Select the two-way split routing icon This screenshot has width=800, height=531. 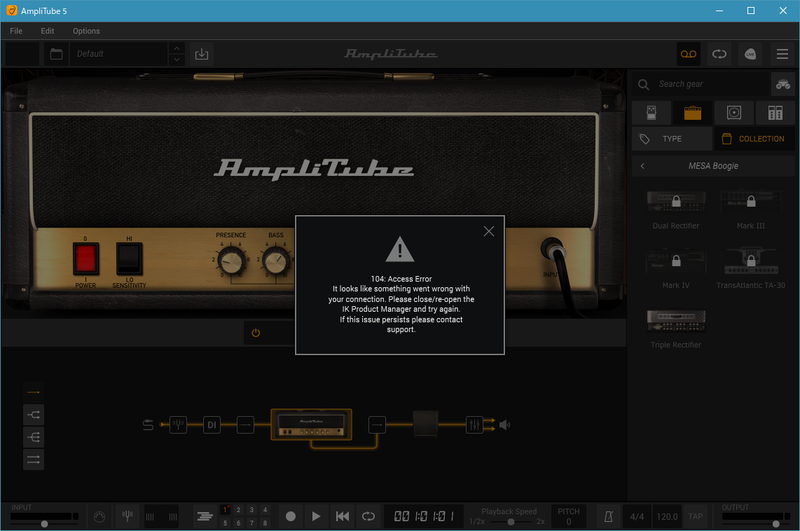pos(33,415)
